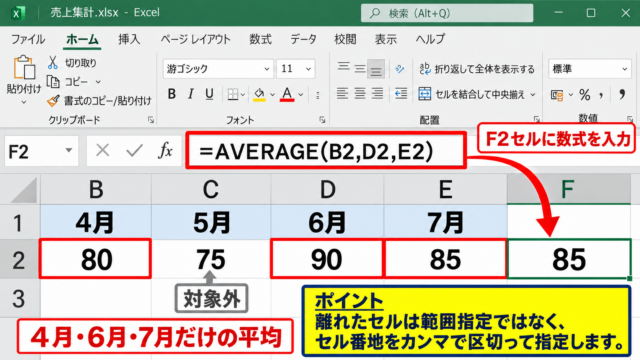This screenshot has height=360, width=640.
Task: Select top vertical align icon
Action: pyautogui.click(x=343, y=66)
